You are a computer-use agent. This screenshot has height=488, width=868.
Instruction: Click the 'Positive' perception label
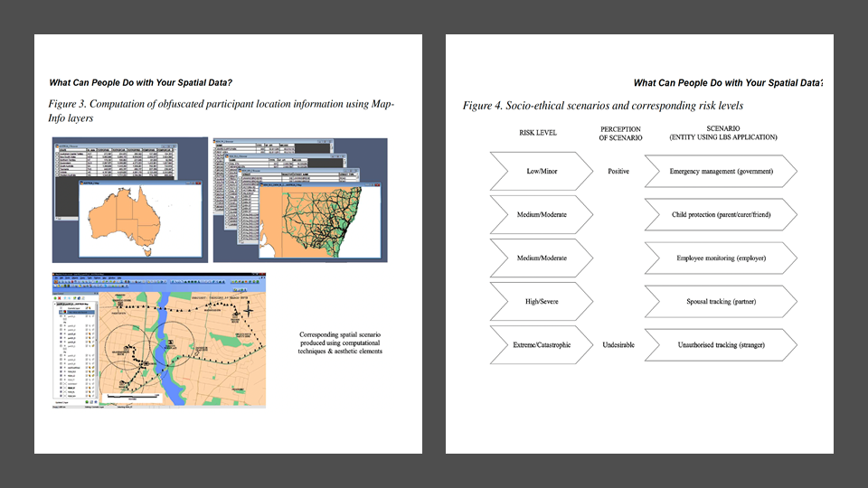pos(618,172)
